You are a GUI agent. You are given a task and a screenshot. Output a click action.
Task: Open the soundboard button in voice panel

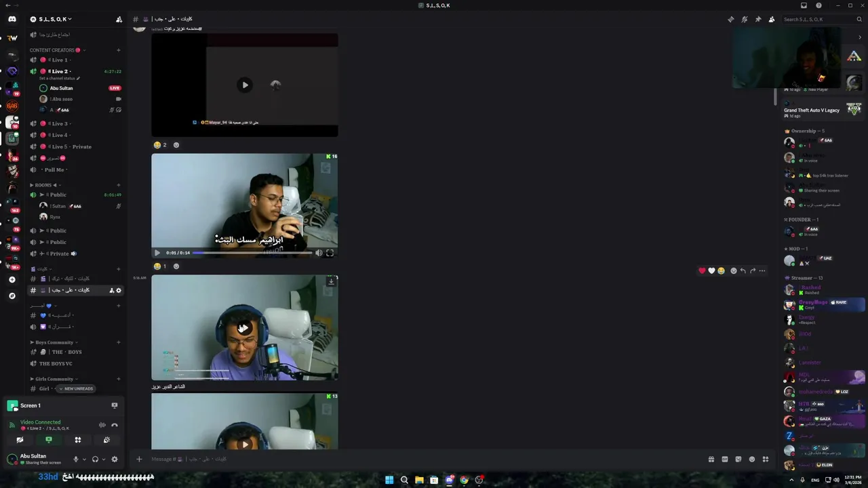(x=106, y=440)
